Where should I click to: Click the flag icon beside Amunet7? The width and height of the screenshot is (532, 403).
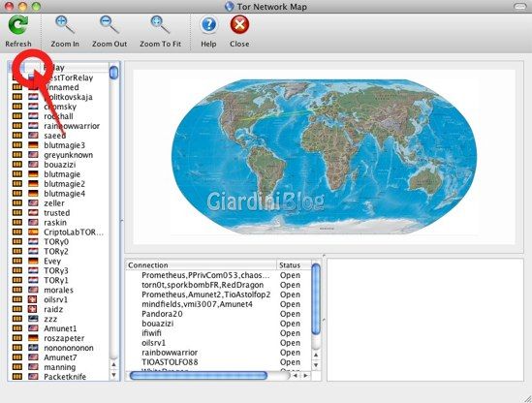pos(33,357)
